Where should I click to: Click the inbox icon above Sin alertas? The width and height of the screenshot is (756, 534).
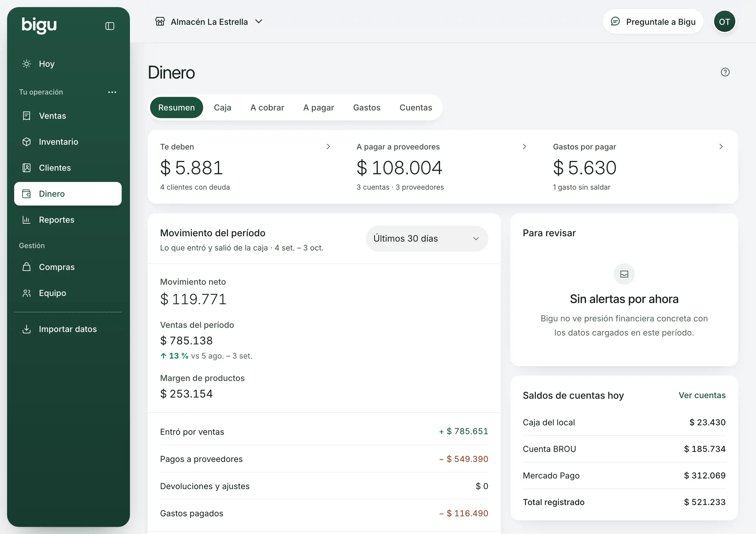[624, 274]
